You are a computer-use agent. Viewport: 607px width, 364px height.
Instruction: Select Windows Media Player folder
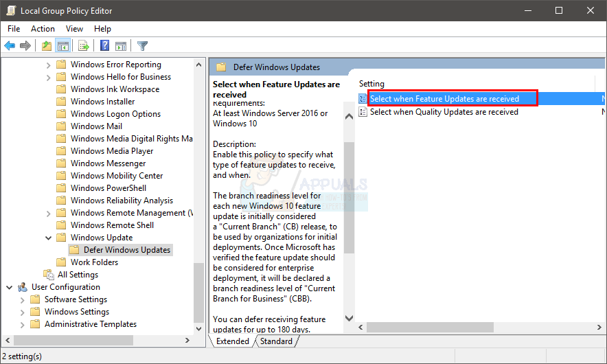[112, 151]
